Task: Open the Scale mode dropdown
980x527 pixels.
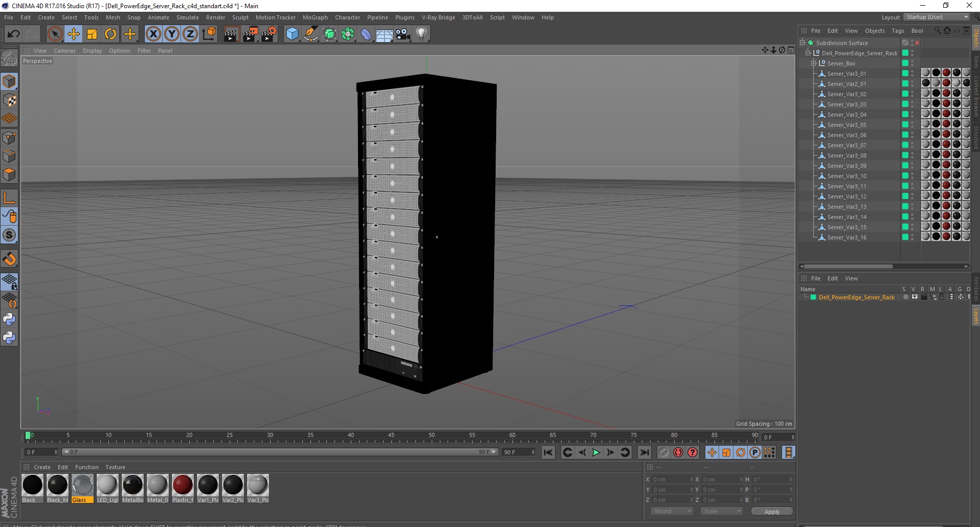Action: (x=721, y=511)
